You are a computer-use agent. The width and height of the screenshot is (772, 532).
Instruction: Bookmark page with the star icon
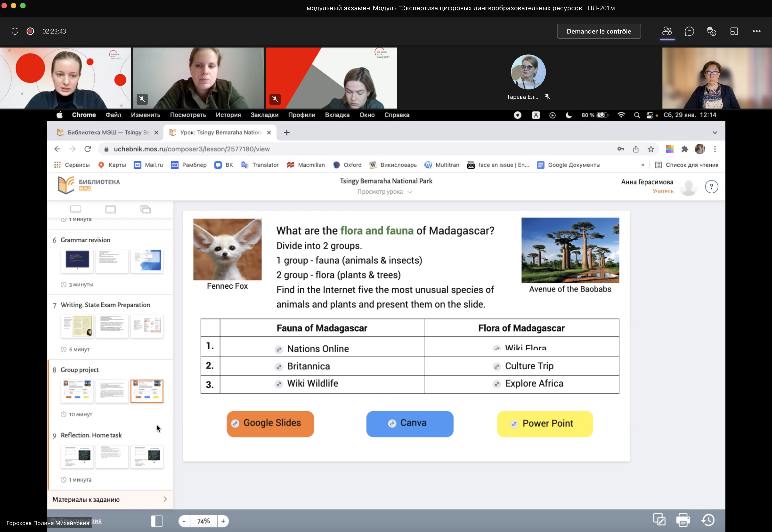[x=651, y=149]
